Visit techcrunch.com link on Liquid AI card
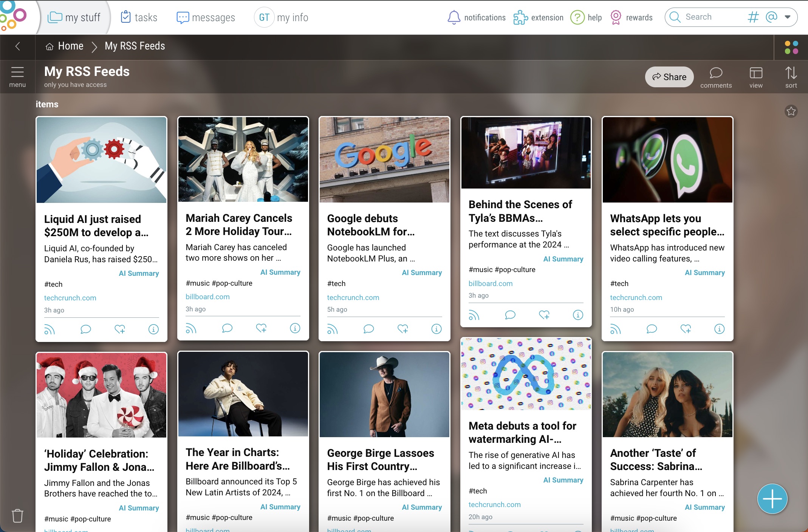This screenshot has height=532, width=808. click(x=70, y=298)
